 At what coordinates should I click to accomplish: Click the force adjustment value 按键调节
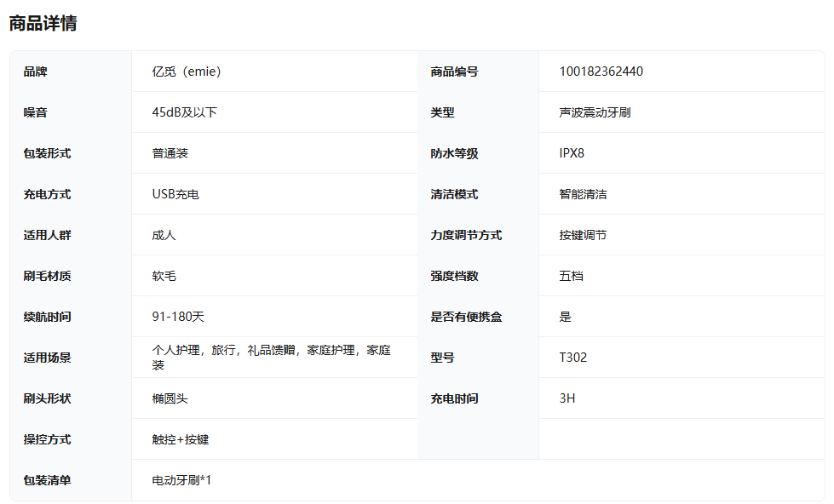click(583, 235)
